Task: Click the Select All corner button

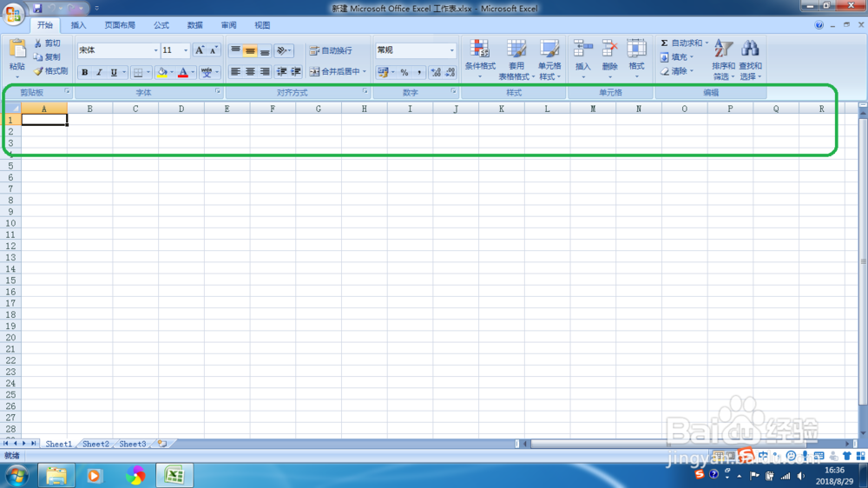Action: tap(10, 109)
